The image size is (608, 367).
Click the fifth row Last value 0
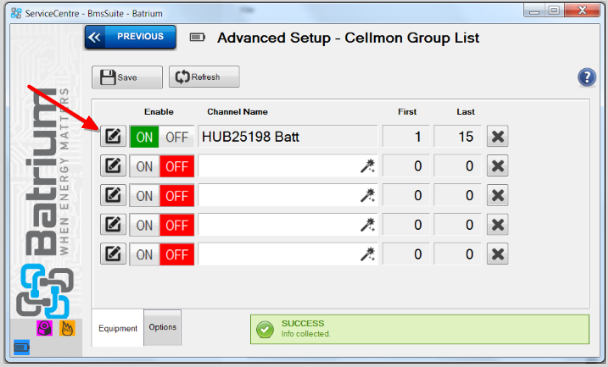pos(458,254)
